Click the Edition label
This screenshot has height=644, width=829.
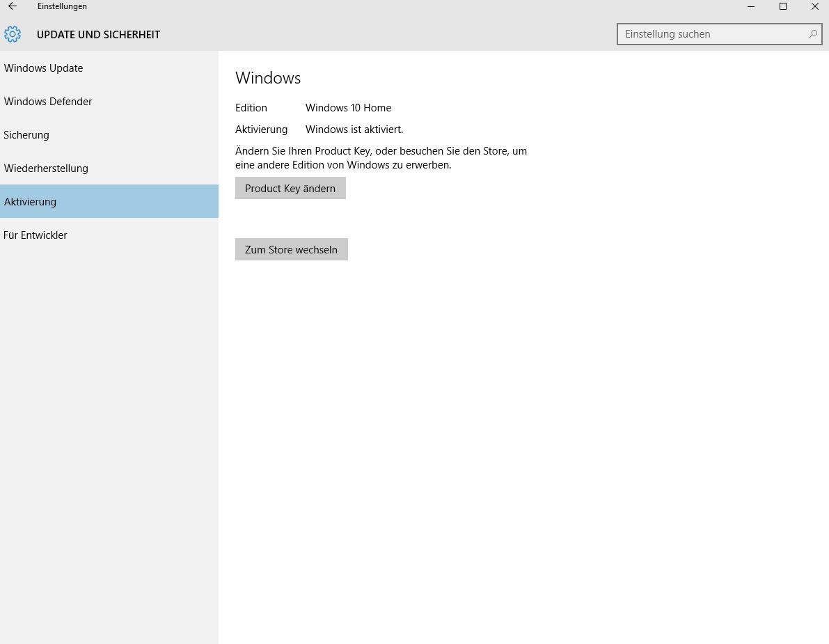(251, 108)
